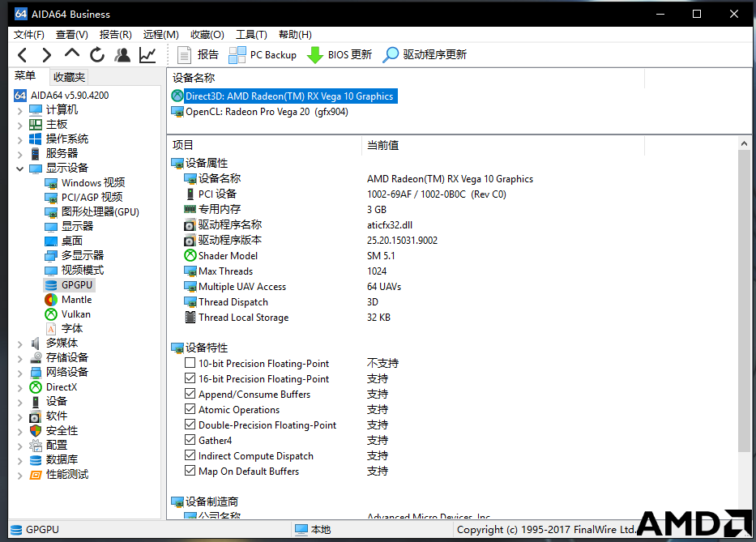Toggle Atomic Operations checkbox
Viewport: 756px width, 542px height.
coord(190,409)
